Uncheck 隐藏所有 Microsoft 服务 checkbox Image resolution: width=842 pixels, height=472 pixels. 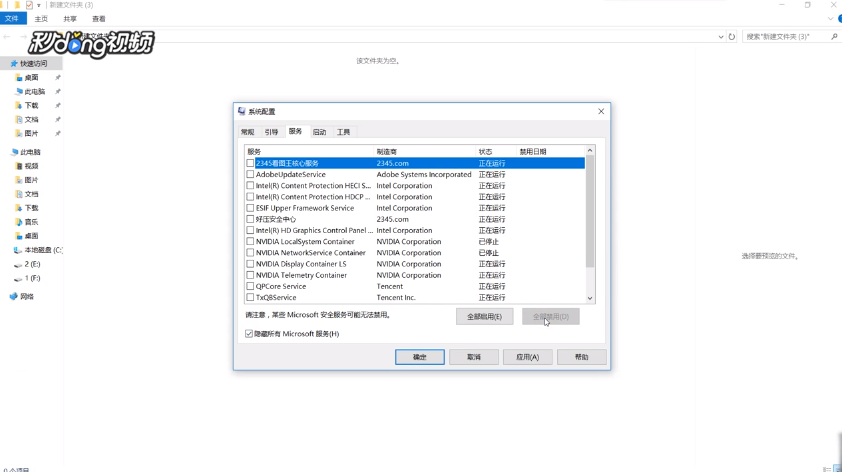(x=249, y=334)
